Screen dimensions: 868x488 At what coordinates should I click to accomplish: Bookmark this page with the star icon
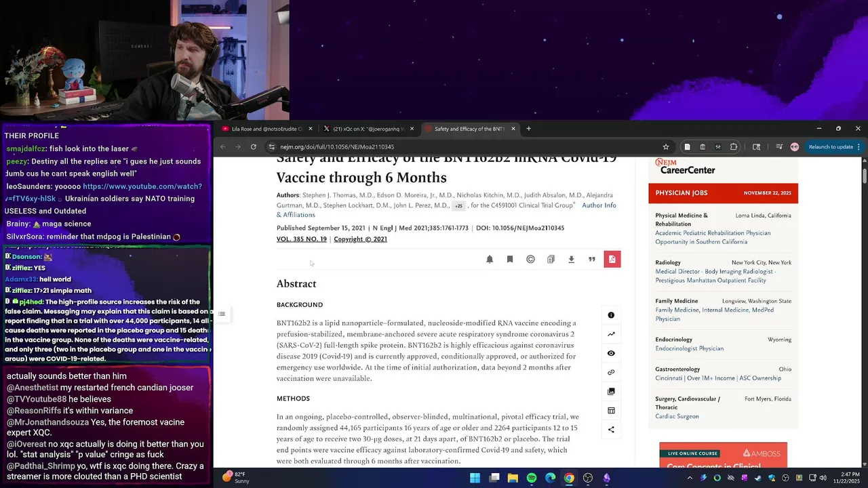click(666, 146)
